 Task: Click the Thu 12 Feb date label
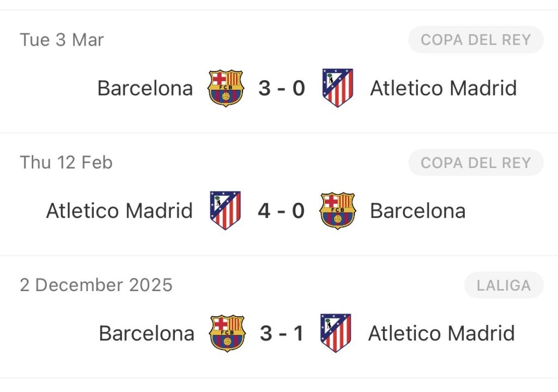click(x=66, y=162)
